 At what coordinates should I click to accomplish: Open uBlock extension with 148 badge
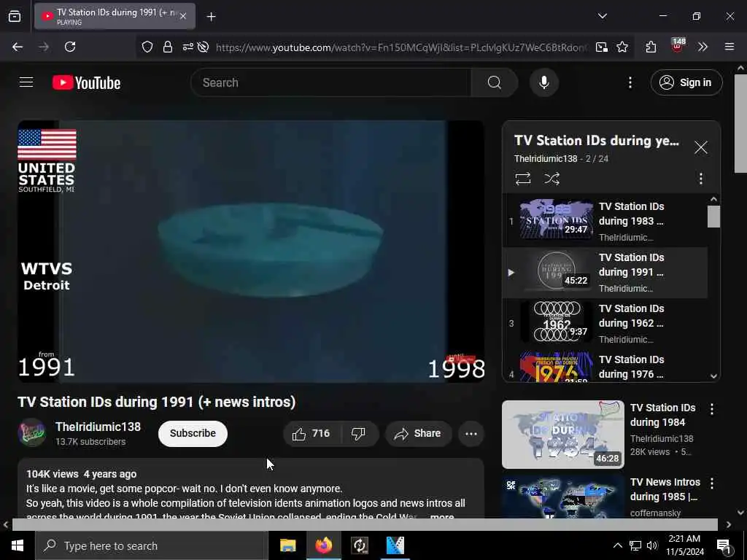coord(678,46)
